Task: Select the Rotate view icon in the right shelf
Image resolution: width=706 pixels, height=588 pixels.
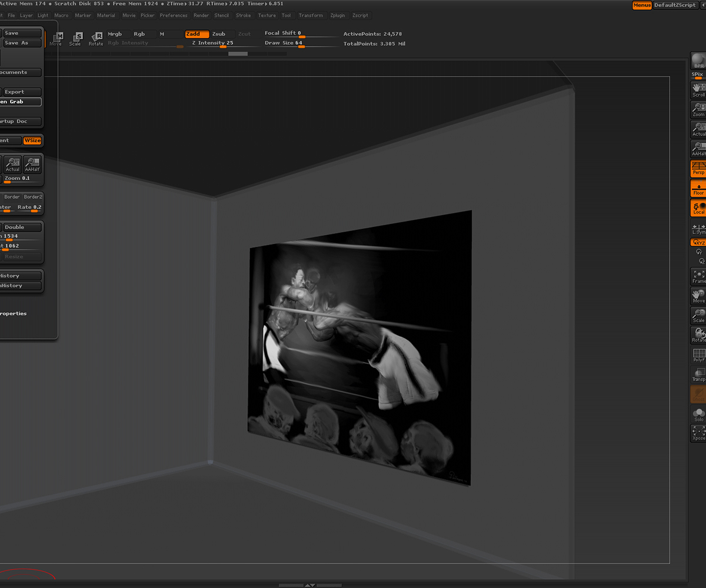Action: click(698, 336)
